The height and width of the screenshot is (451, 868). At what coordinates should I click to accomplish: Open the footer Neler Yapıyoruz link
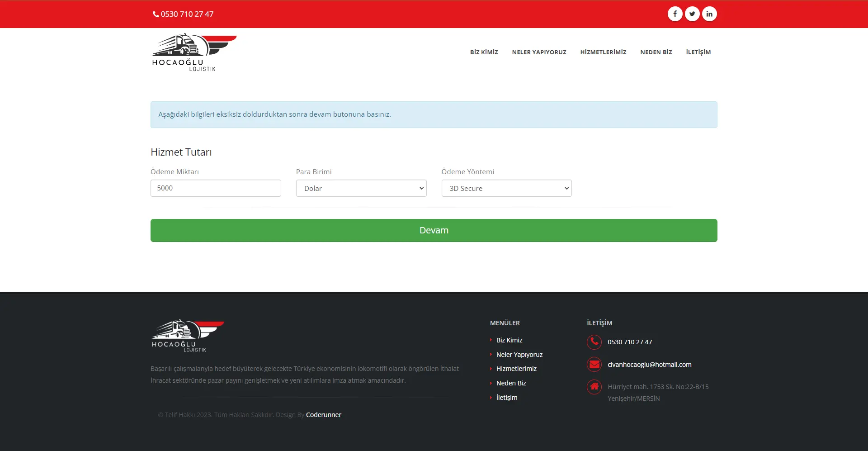519,355
